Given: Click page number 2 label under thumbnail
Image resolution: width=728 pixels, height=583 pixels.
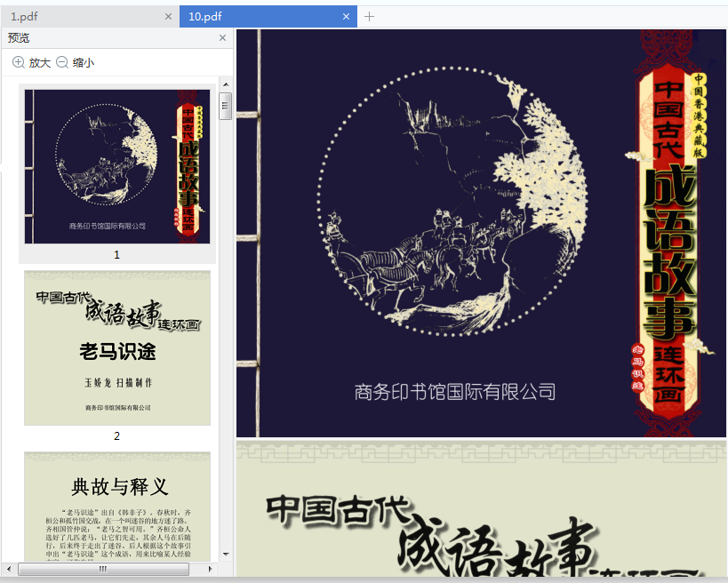Looking at the screenshot, I should (x=117, y=435).
